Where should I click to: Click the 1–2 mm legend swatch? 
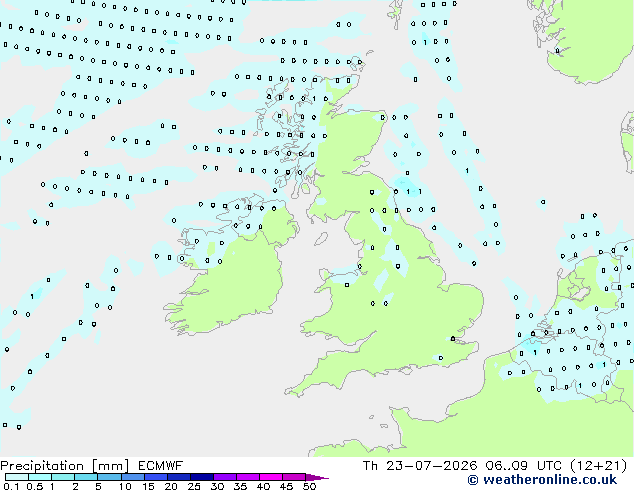point(63,477)
